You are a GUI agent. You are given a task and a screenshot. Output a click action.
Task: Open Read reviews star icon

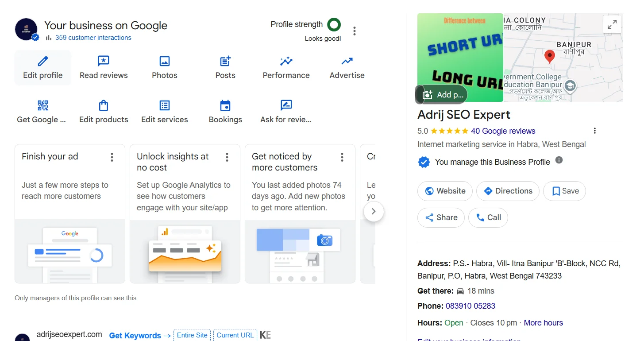(x=104, y=61)
